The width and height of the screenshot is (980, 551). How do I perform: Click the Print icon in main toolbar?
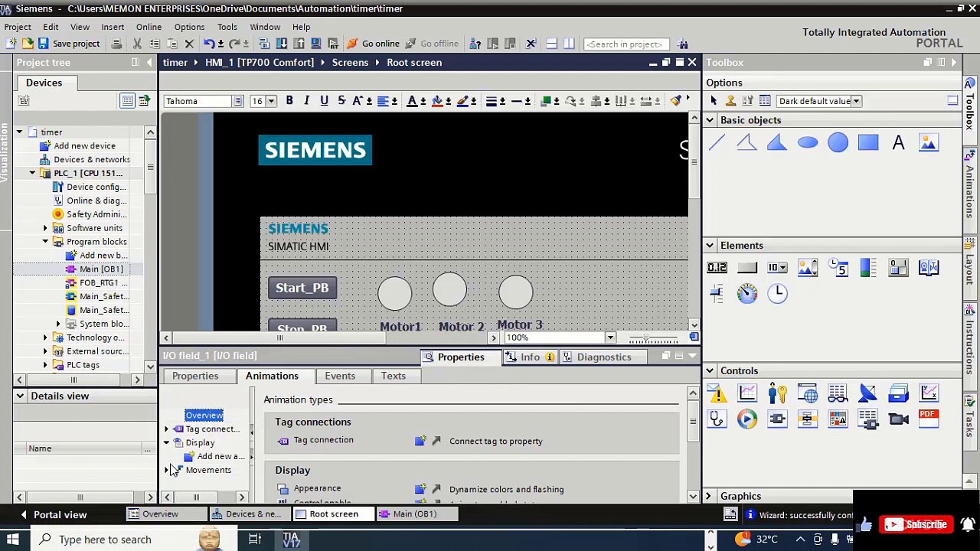pos(116,44)
